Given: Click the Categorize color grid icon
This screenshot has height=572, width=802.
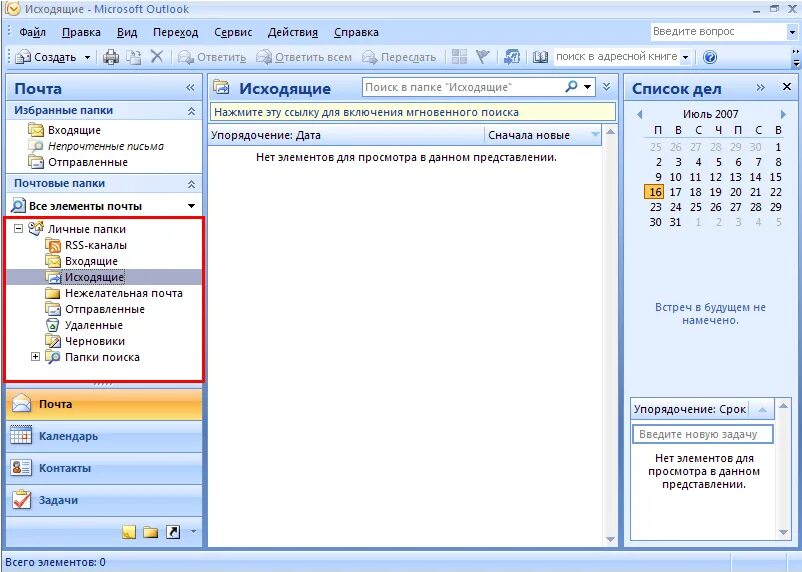Looking at the screenshot, I should pos(459,56).
